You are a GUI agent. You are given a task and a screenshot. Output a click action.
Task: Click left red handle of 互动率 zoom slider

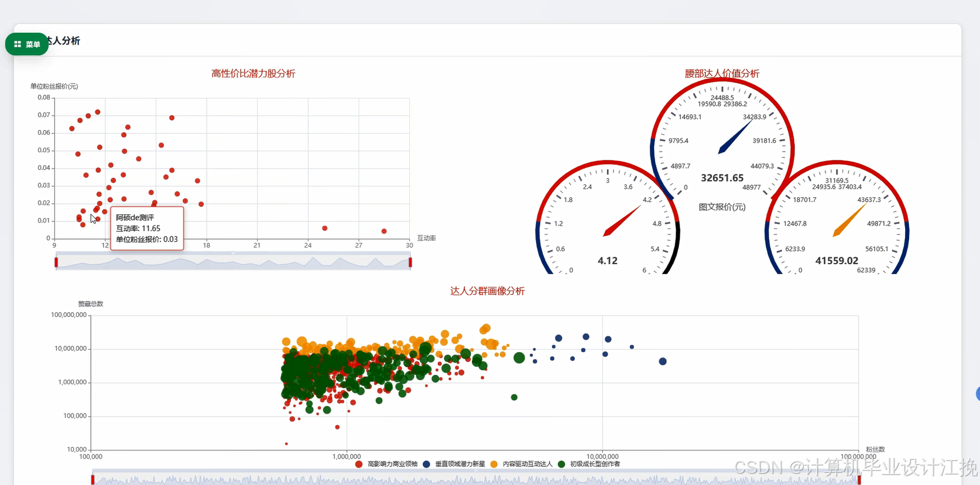[56, 262]
